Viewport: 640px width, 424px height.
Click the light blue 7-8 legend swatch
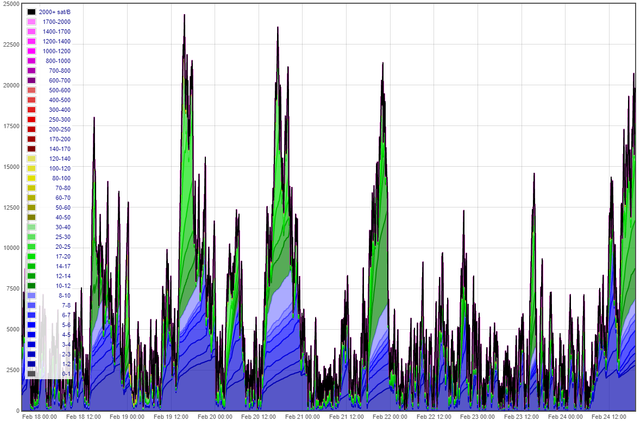[31, 306]
